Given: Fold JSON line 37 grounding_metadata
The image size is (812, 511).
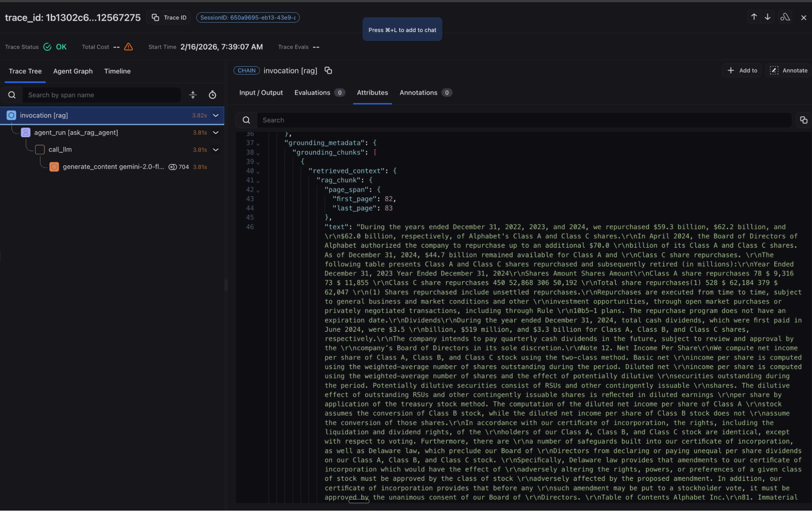Looking at the screenshot, I should click(x=258, y=144).
